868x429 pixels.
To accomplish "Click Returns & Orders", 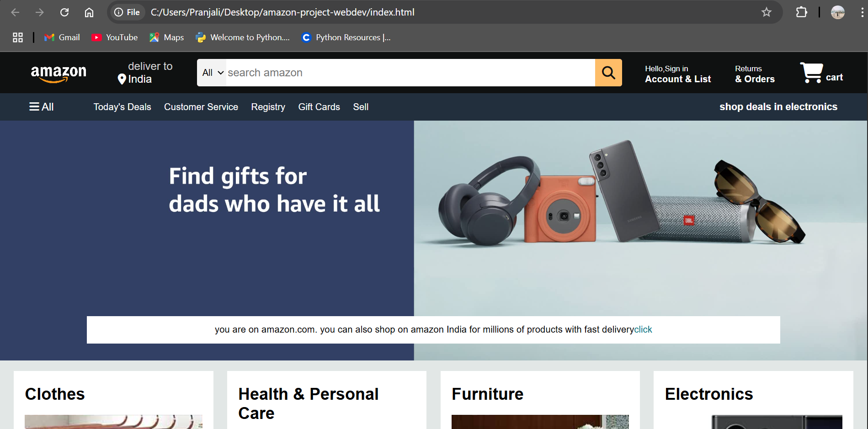I will pyautogui.click(x=755, y=74).
